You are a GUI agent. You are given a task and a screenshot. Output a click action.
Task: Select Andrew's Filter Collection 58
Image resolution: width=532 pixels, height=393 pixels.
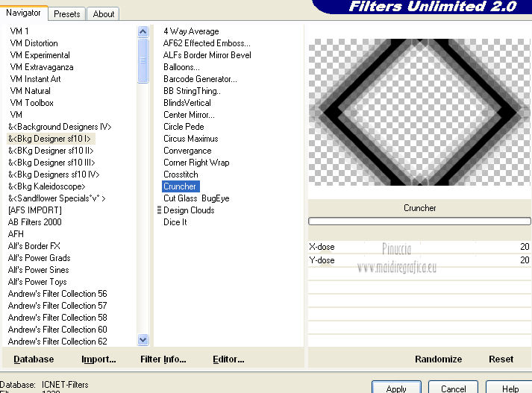[x=57, y=318]
